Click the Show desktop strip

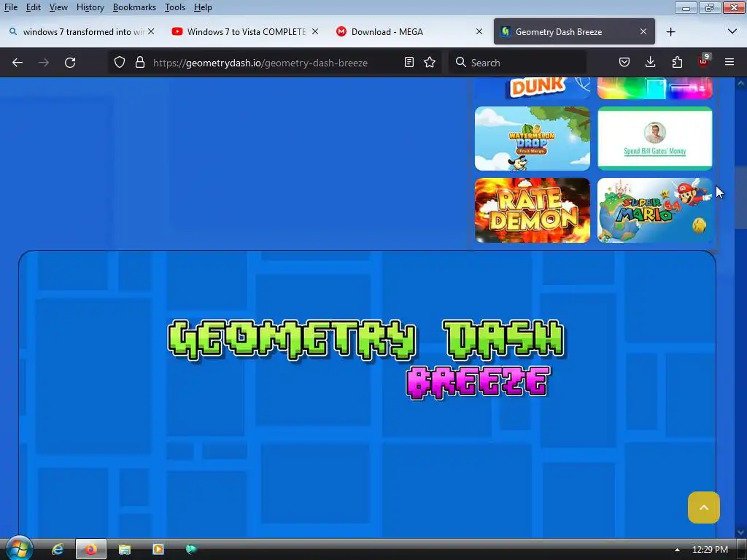click(742, 550)
